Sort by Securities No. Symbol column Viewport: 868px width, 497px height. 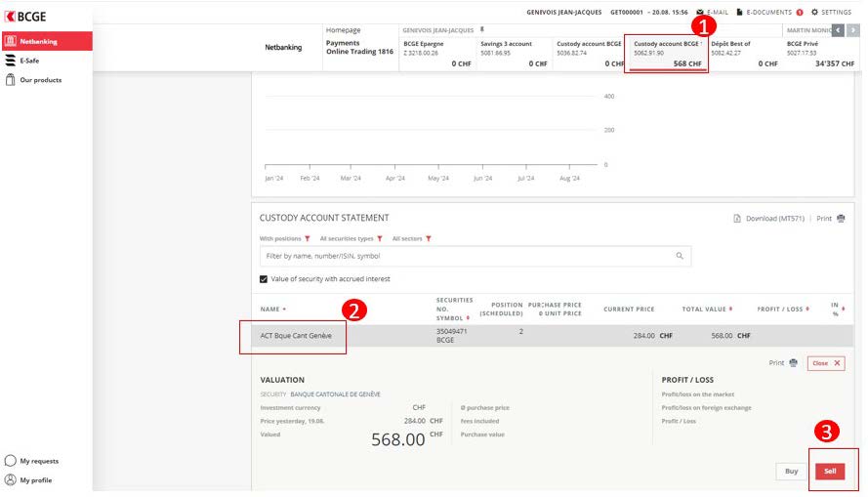[x=454, y=309]
